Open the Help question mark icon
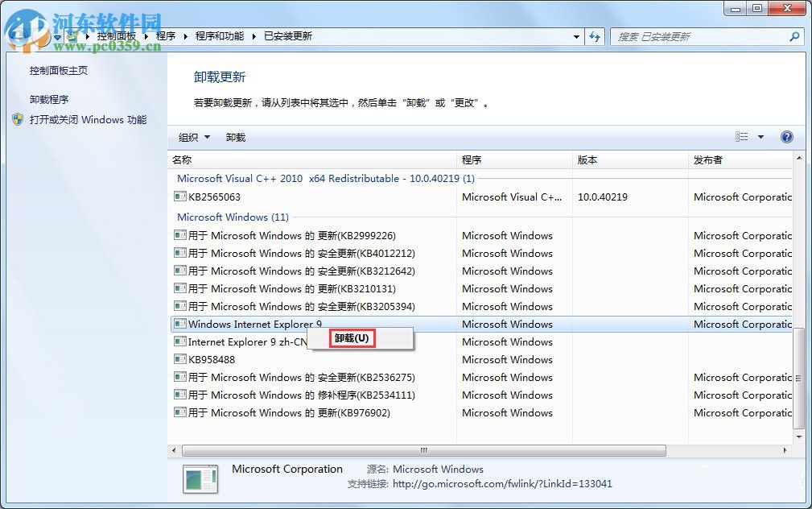Viewport: 812px width, 509px height. (786, 137)
